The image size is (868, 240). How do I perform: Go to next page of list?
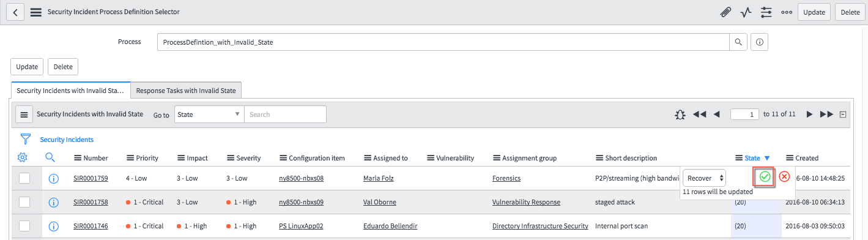tap(809, 114)
